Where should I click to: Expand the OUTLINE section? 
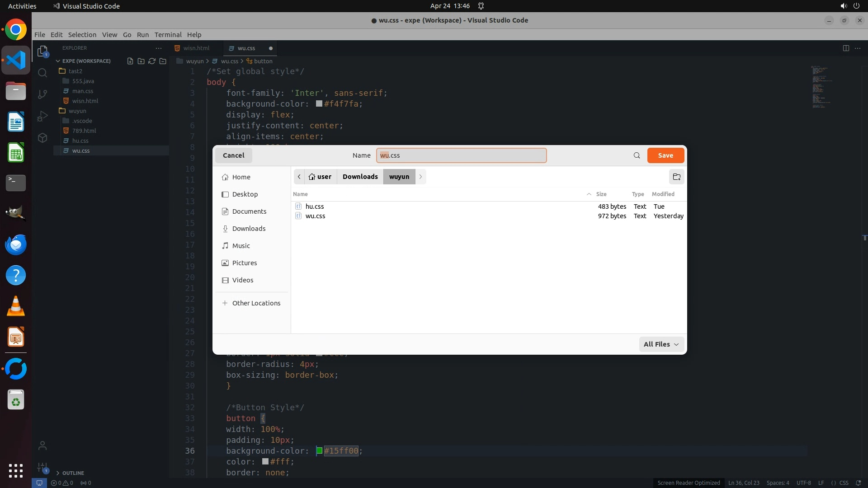click(x=73, y=473)
